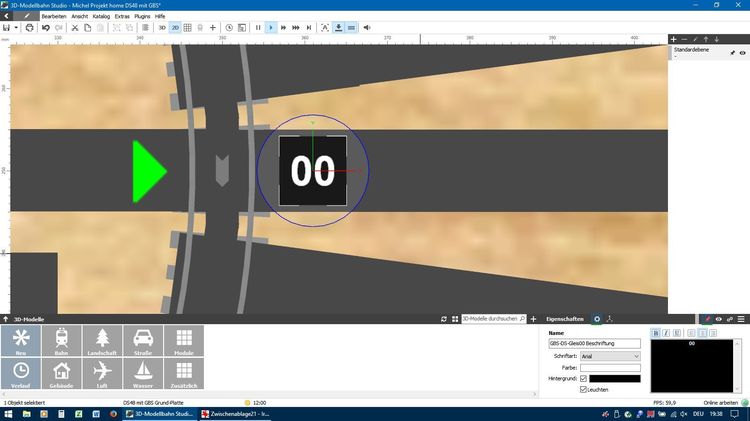Open the Gebäude catalog category
750x421 pixels.
click(61, 373)
